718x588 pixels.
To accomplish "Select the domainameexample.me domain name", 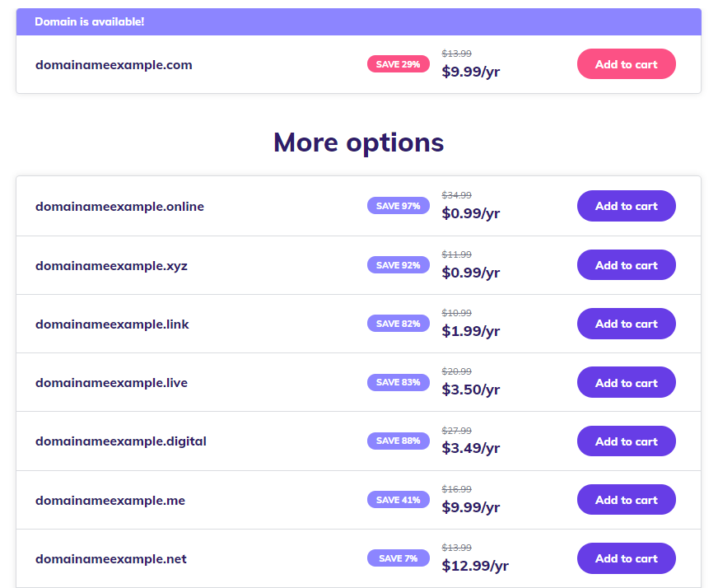I will tap(110, 501).
